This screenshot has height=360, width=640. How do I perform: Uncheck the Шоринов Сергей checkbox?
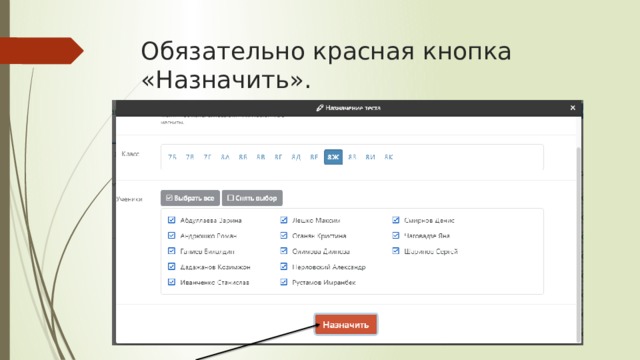(396, 251)
